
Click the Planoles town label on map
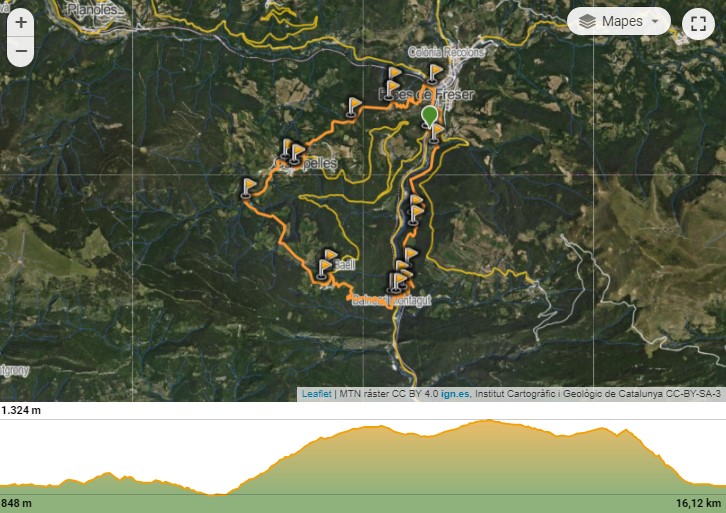tap(95, 9)
